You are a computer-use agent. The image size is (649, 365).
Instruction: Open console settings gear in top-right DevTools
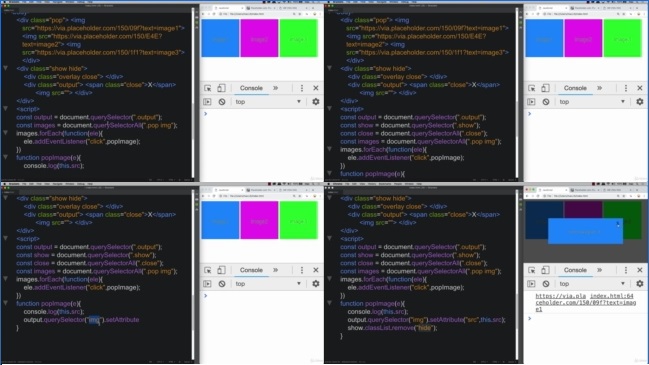click(x=640, y=102)
